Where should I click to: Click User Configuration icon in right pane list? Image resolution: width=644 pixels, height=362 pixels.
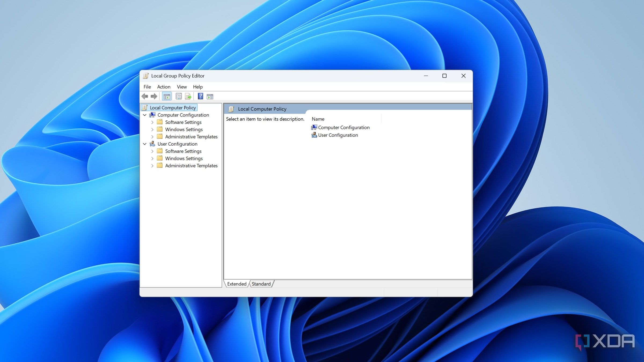tap(314, 135)
